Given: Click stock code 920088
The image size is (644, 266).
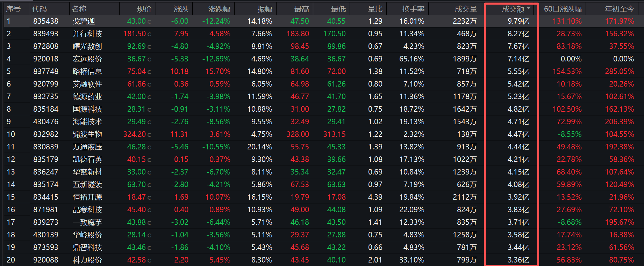Looking at the screenshot, I should pyautogui.click(x=46, y=260).
